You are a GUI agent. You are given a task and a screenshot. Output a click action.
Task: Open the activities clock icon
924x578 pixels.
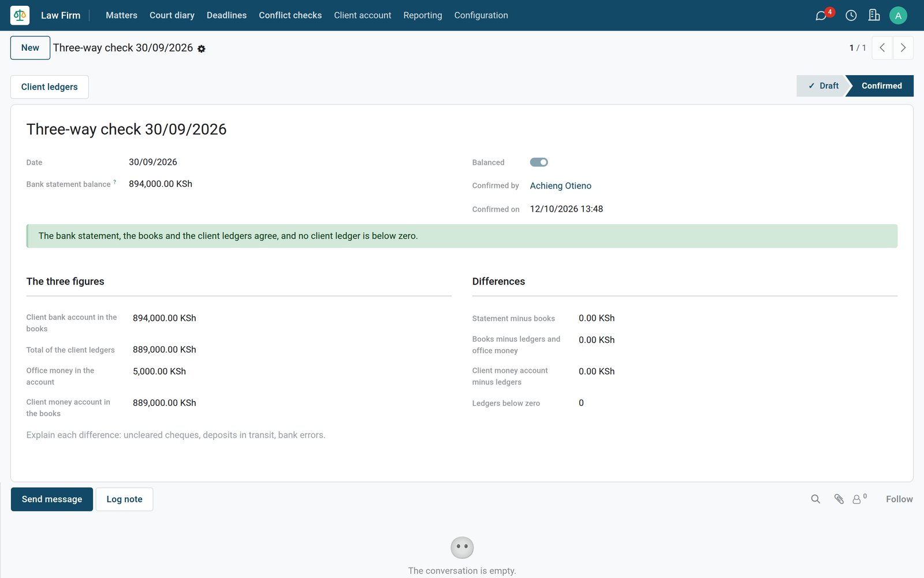tap(851, 16)
